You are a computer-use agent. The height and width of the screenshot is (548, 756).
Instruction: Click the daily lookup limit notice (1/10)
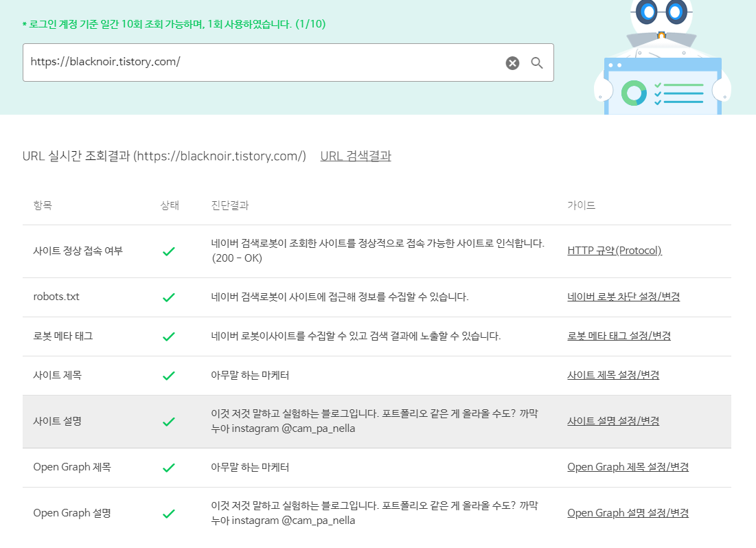174,24
